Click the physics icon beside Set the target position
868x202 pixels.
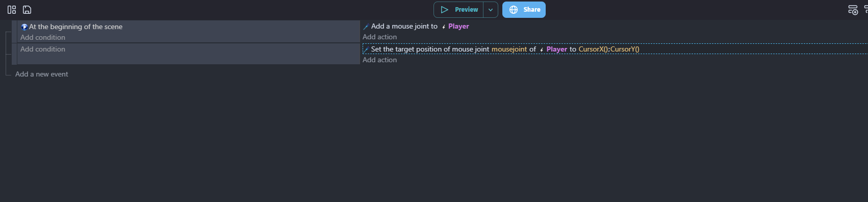(366, 49)
